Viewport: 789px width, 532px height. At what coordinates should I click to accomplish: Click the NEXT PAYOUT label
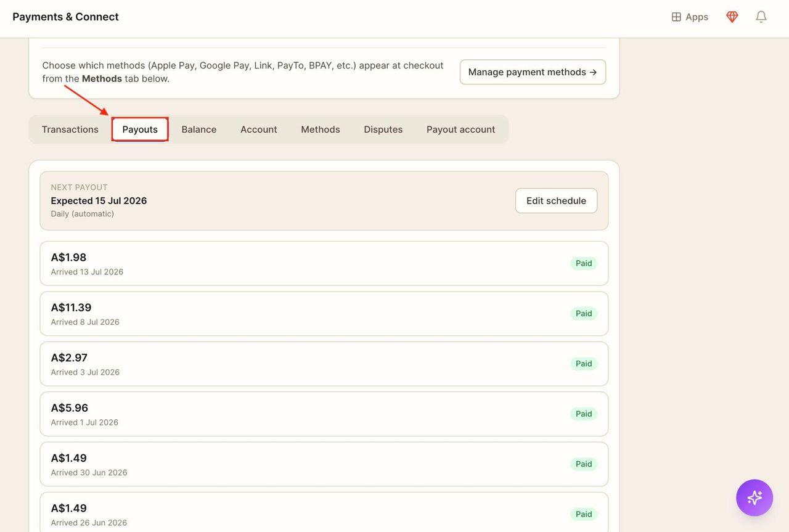(x=80, y=187)
